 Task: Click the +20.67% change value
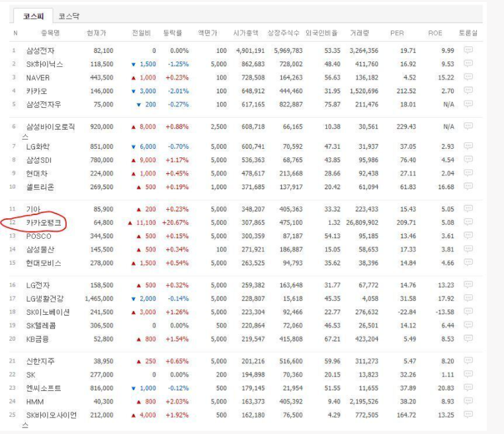point(175,222)
